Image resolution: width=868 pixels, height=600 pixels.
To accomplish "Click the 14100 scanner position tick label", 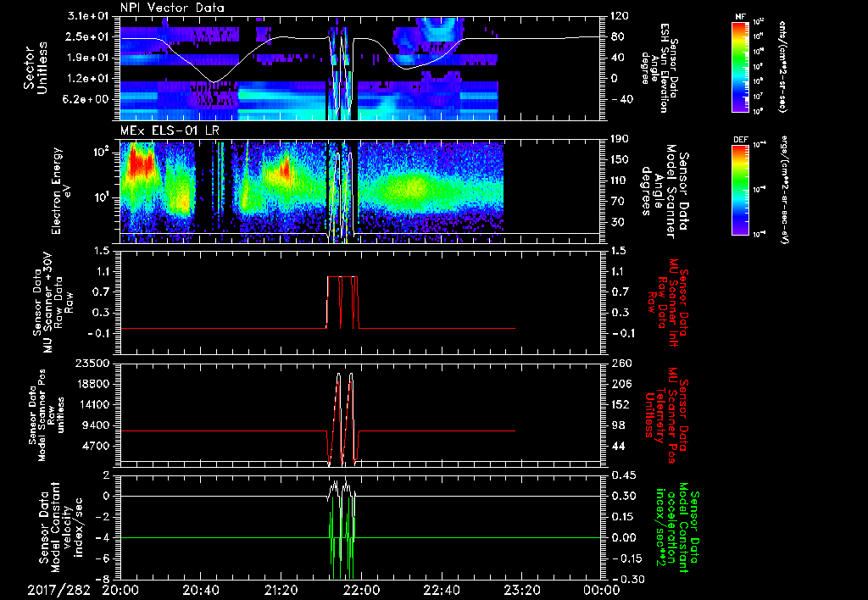I will point(93,404).
